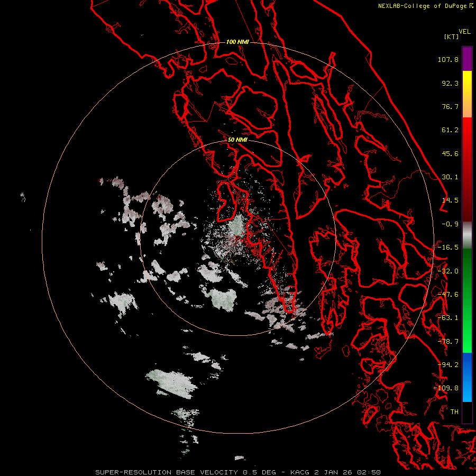The image size is (476, 476).
Task: Click the KACG radar station identifier
Action: point(300,472)
